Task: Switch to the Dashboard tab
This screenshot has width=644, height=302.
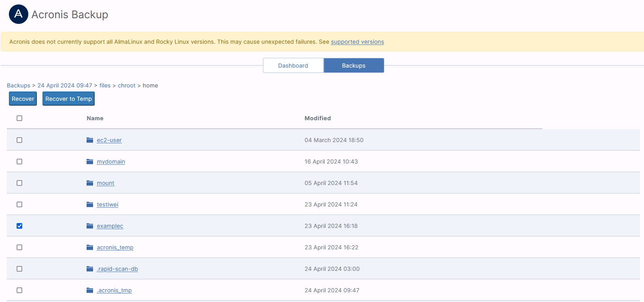Action: [293, 66]
